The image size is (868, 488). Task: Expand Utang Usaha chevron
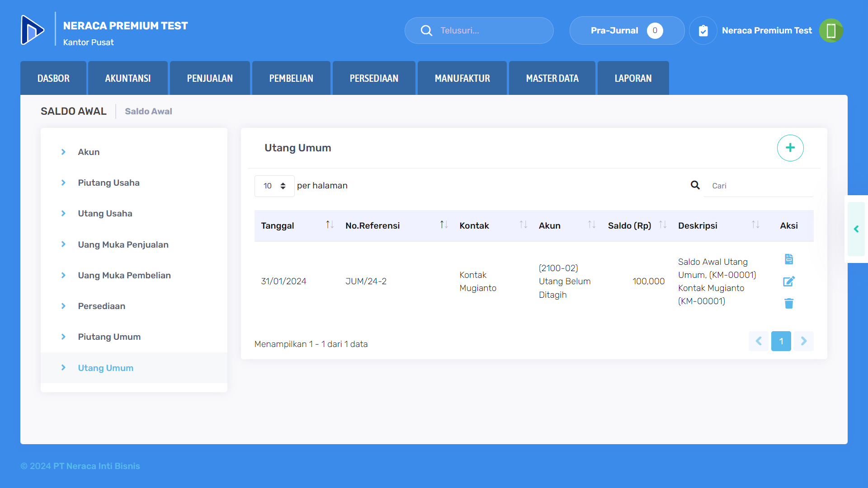pos(63,213)
